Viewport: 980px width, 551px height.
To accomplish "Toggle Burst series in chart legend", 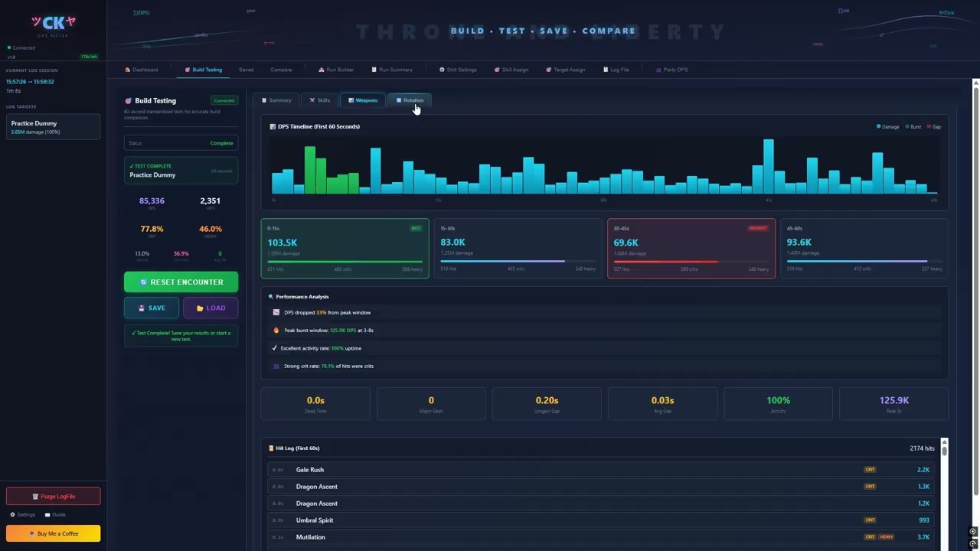I will 913,127.
